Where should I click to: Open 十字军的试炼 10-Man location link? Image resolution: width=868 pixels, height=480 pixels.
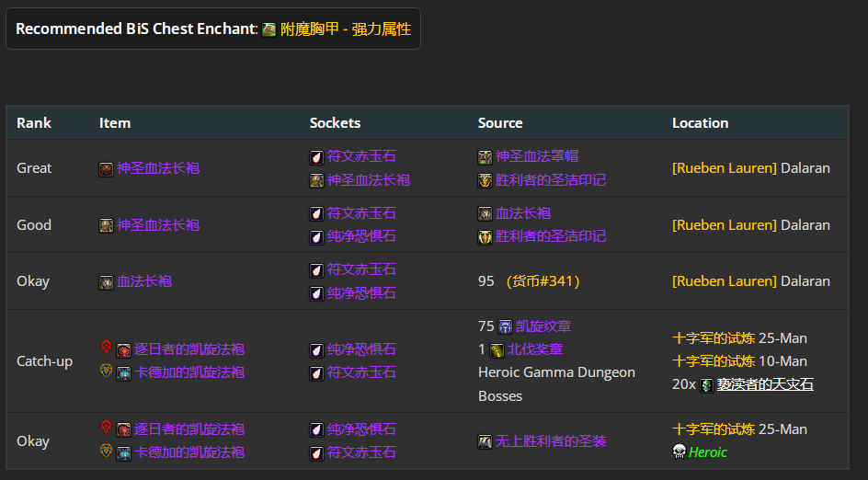pyautogui.click(x=714, y=360)
